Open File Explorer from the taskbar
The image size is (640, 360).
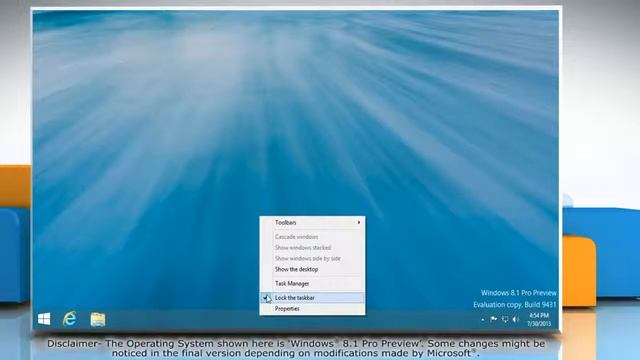point(98,319)
